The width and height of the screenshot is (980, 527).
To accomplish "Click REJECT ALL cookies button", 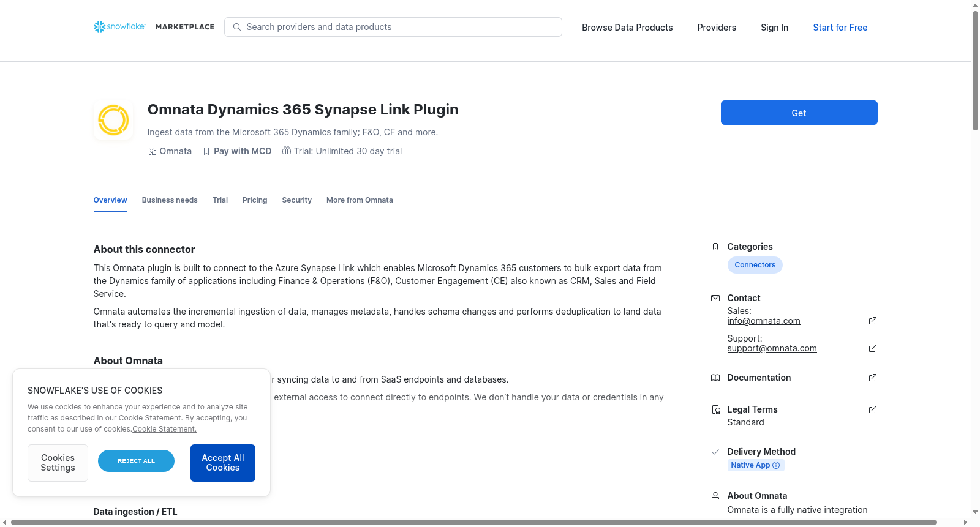I will (x=136, y=461).
